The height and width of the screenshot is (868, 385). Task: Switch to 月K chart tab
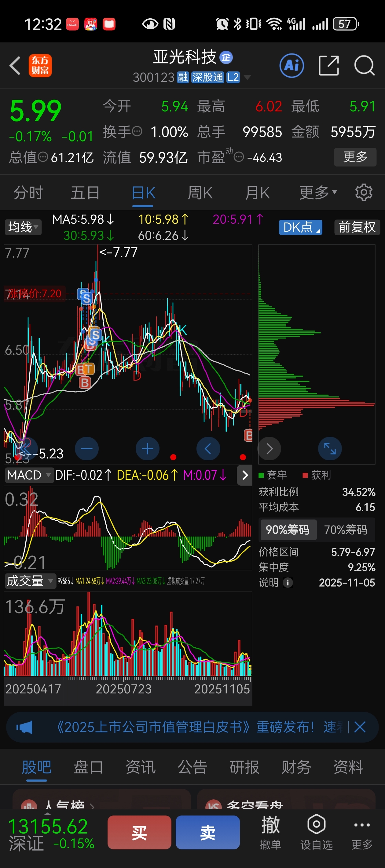pyautogui.click(x=258, y=193)
